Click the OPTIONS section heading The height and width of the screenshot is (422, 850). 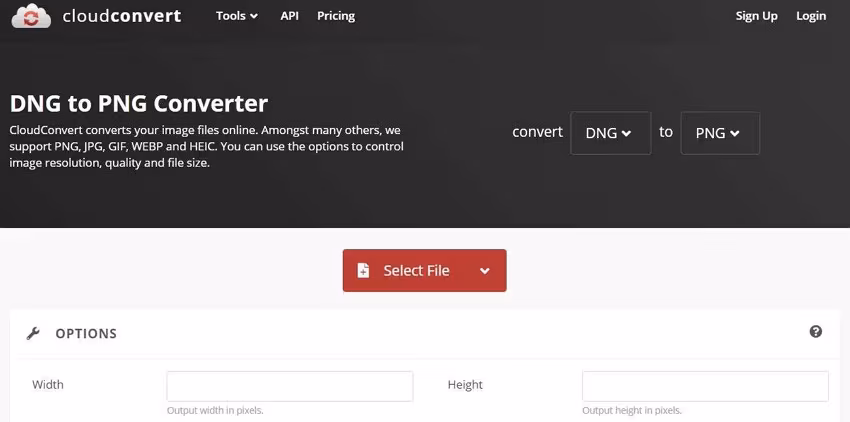pos(86,334)
